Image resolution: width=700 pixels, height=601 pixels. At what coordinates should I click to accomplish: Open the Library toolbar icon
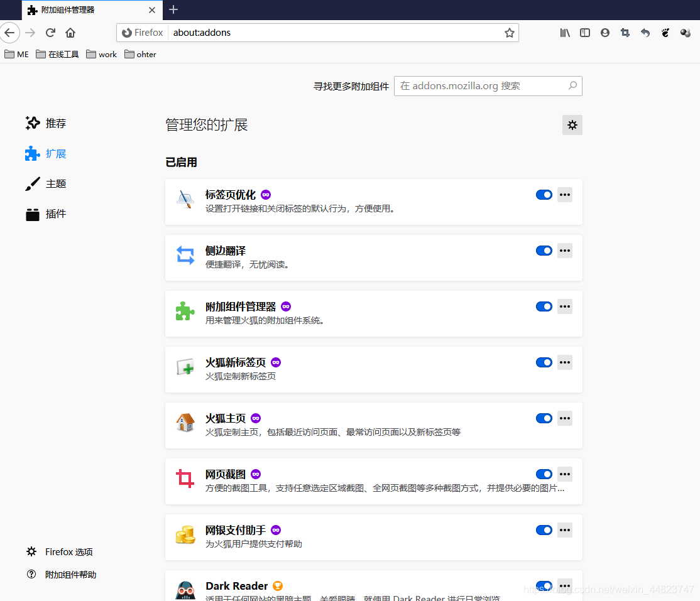point(565,33)
